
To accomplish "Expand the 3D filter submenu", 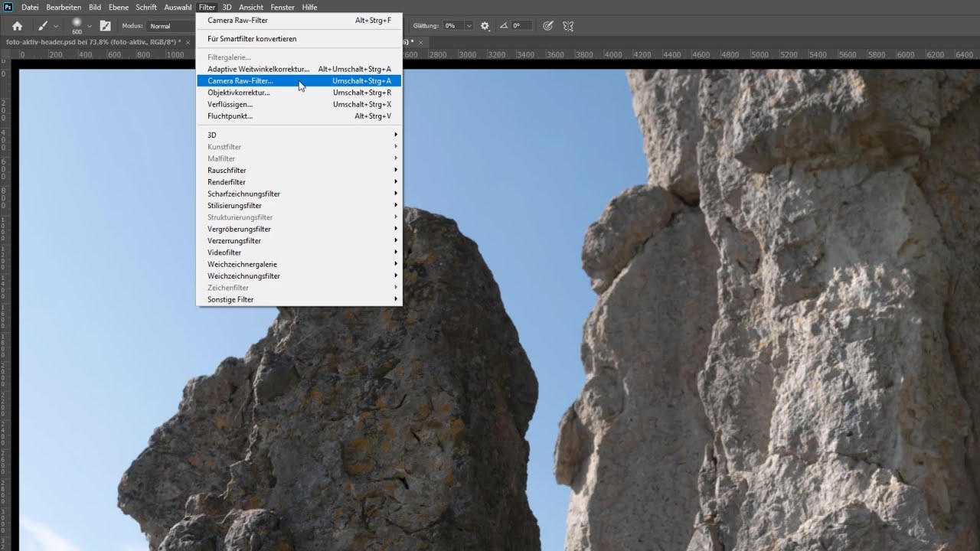I will (x=299, y=135).
